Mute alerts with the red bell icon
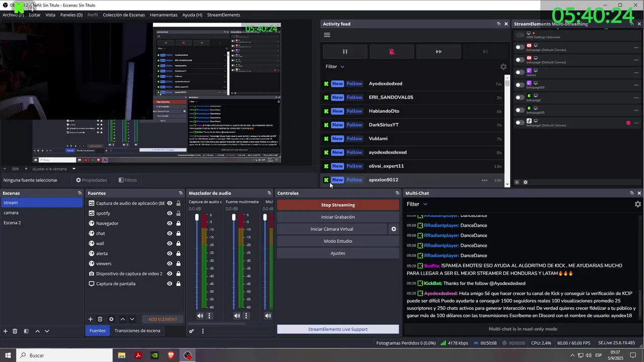This screenshot has height=362, width=644. point(392,51)
